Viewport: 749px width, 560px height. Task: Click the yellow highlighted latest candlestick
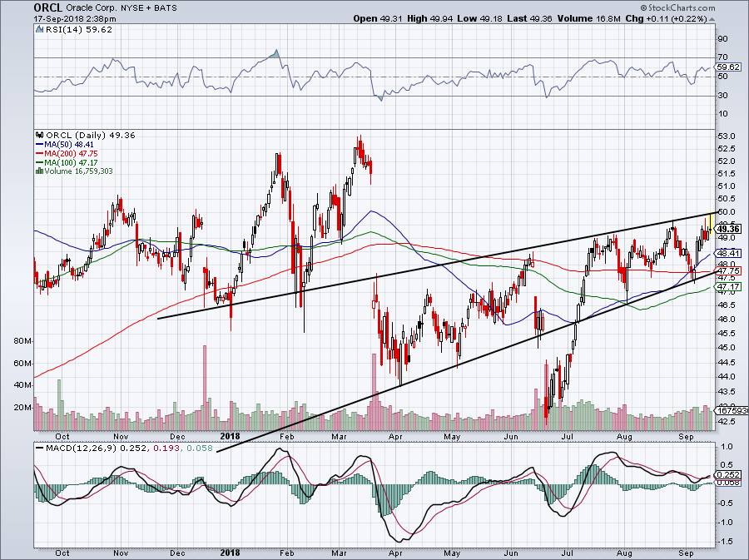pos(711,224)
